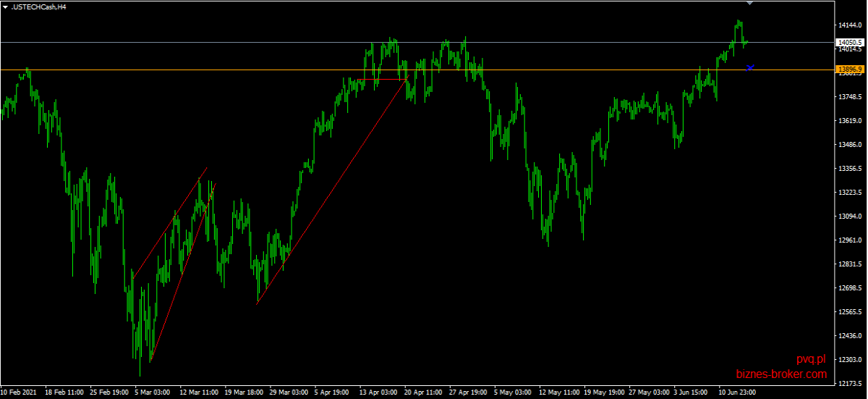868x399 pixels.
Task: Click the white 14050.5 current price label
Action: (850, 43)
